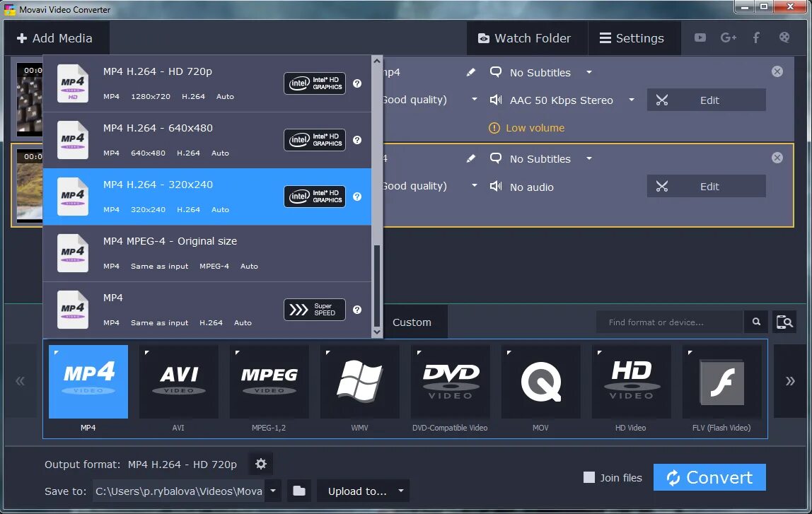This screenshot has width=812, height=514.
Task: Remove the first file with its X icon
Action: point(777,71)
